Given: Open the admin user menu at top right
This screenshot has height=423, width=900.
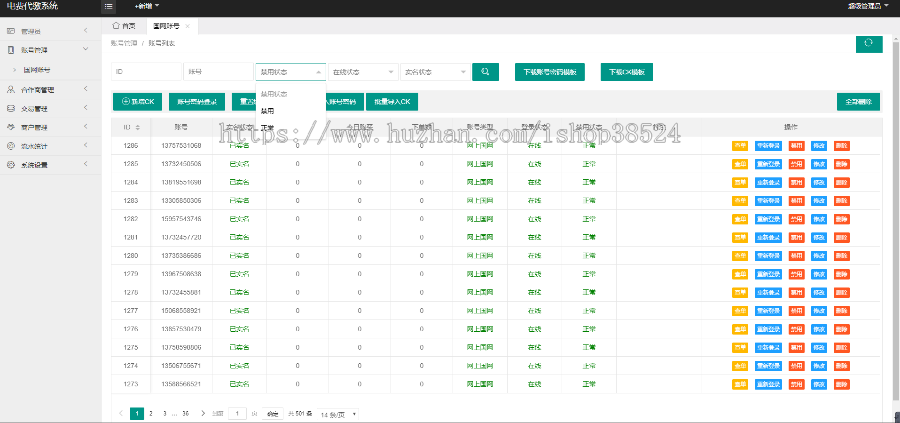Looking at the screenshot, I should click(x=866, y=6).
